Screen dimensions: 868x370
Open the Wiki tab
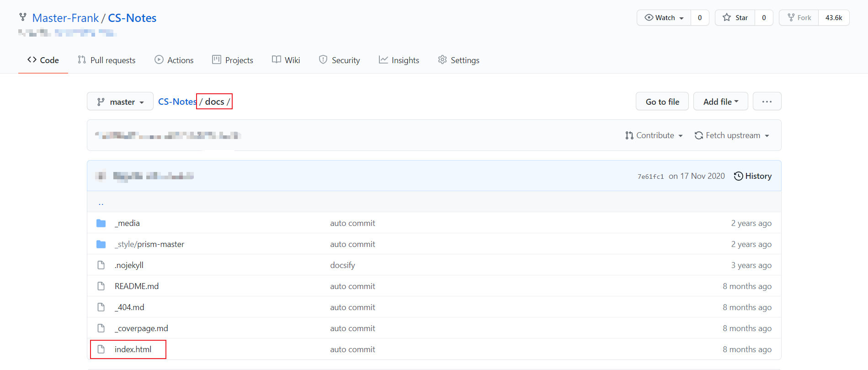point(286,60)
